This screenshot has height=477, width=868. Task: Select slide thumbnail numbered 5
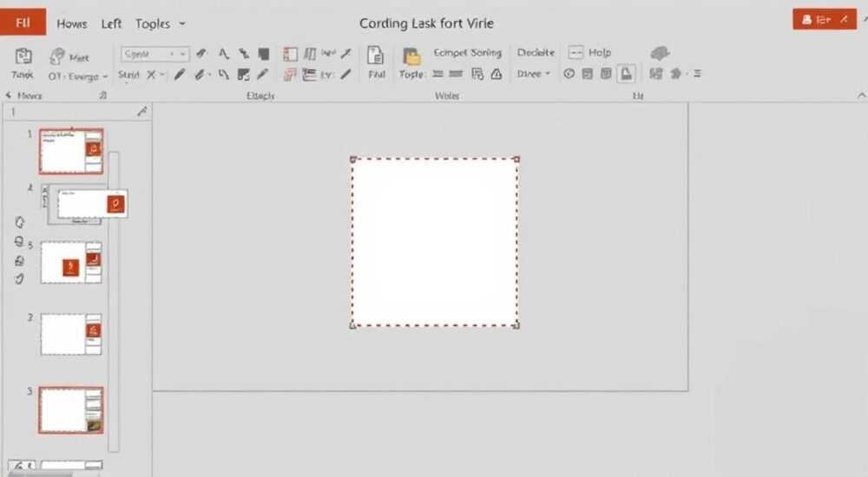point(71,262)
